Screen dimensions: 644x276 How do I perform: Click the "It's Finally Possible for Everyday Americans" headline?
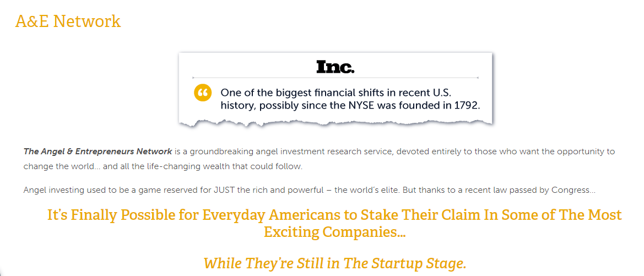click(x=334, y=214)
